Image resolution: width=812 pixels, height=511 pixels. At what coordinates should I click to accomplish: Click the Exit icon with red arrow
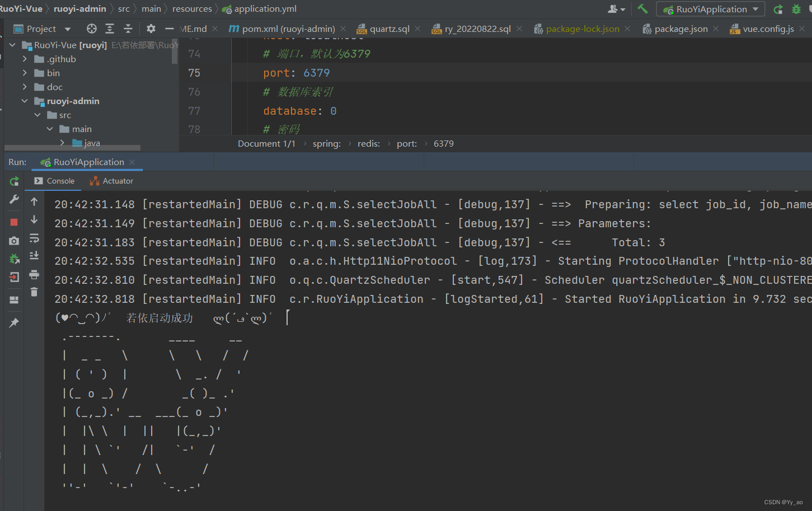click(14, 277)
